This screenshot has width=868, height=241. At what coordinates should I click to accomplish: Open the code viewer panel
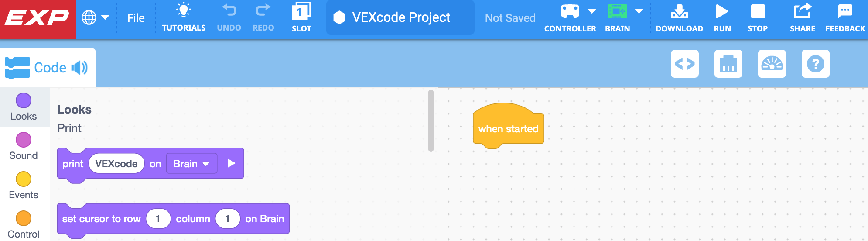(685, 64)
